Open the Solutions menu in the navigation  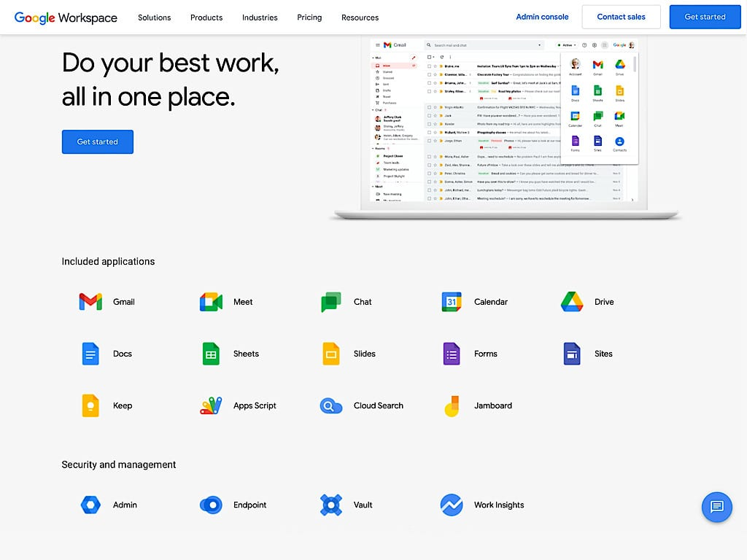(x=154, y=17)
